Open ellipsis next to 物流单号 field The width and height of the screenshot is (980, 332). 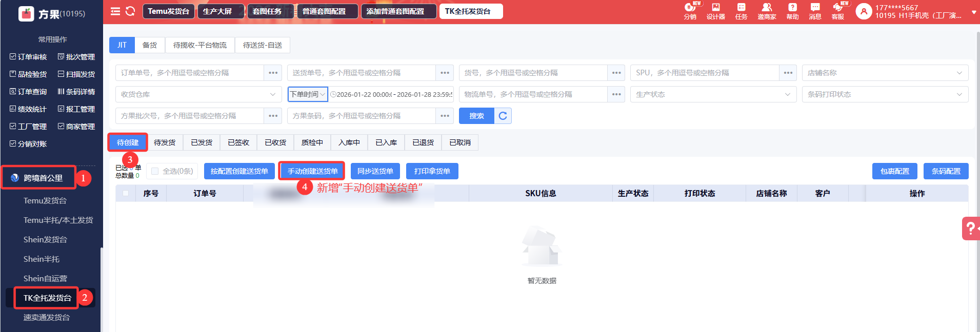(x=617, y=94)
